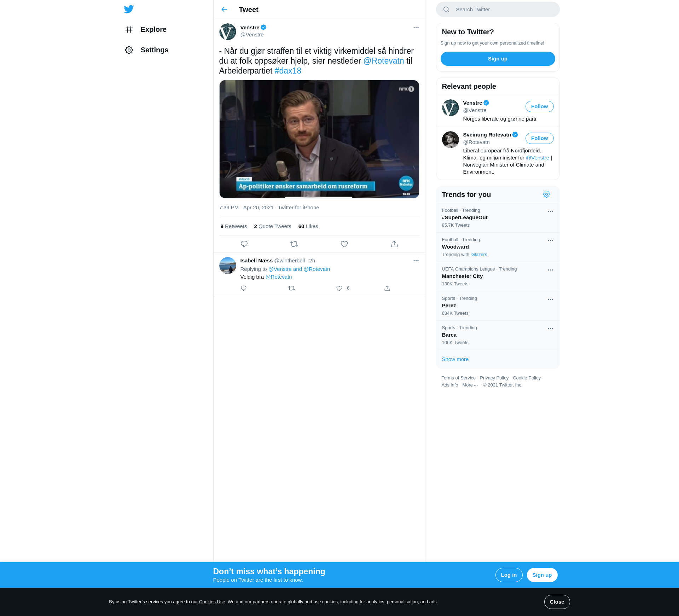Open more options on Isabell Næss's reply
Viewport: 679px width, 616px height.
(x=416, y=261)
